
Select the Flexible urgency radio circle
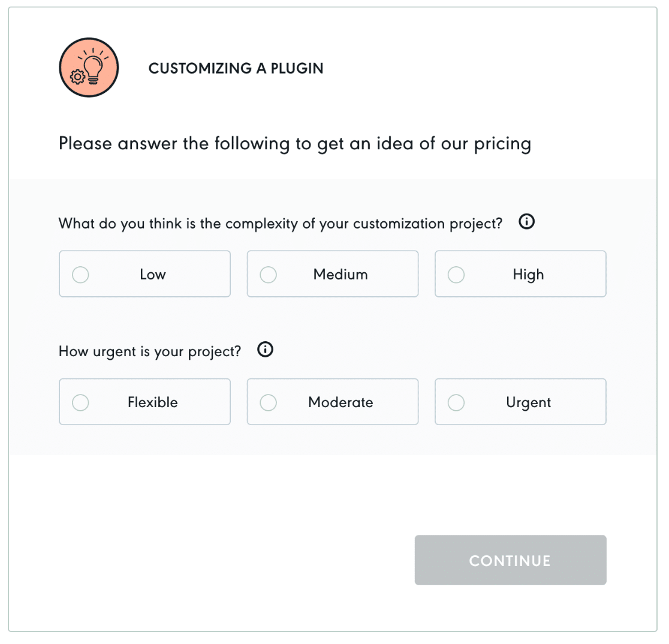pos(80,402)
